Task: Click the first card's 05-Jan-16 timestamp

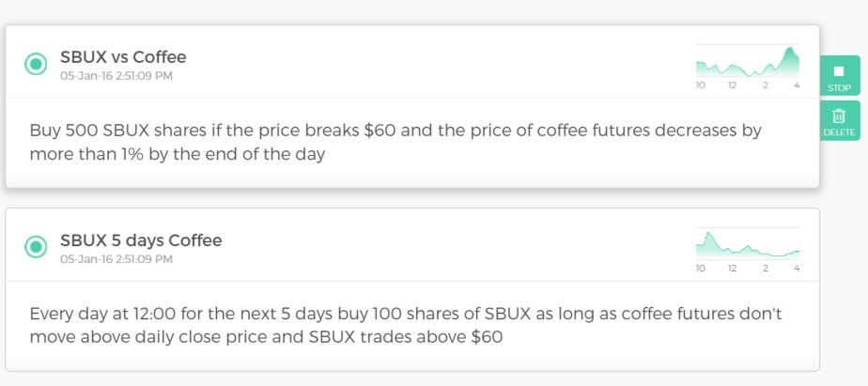Action: (x=116, y=76)
